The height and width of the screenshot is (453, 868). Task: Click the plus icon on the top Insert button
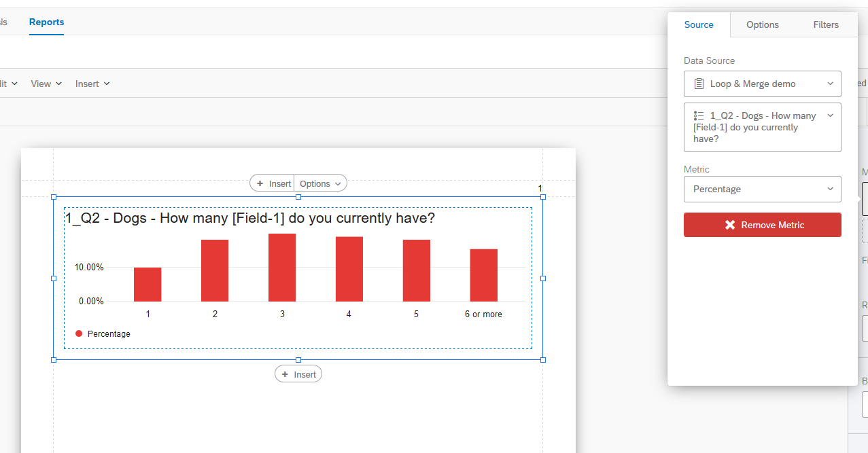coord(260,183)
